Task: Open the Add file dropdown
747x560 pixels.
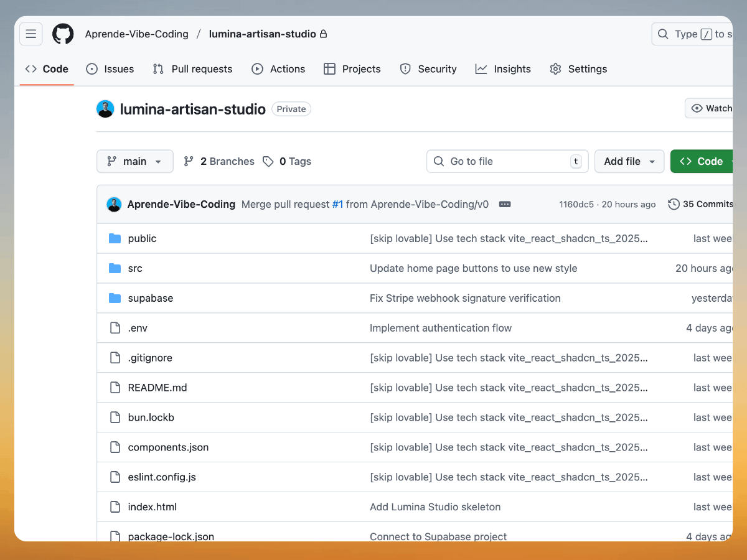Action: pyautogui.click(x=629, y=162)
